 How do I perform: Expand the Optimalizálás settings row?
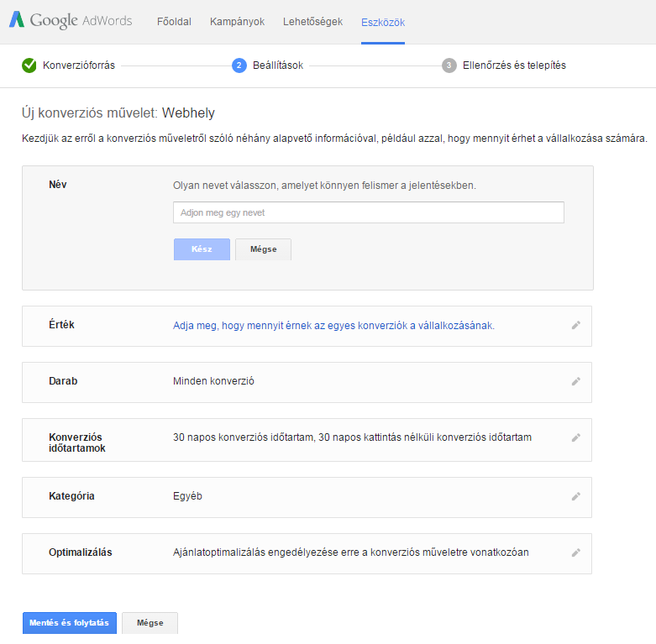click(x=307, y=553)
